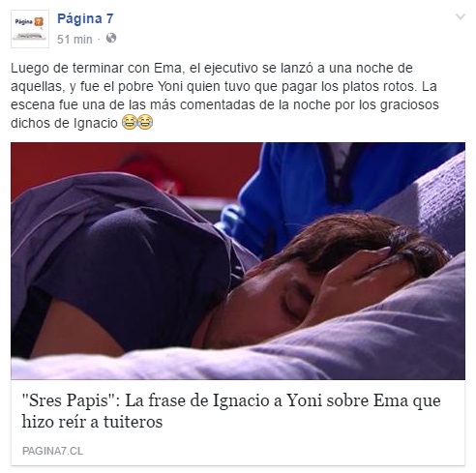Open the 51 min timestamp permalink
476x473 pixels.
(x=74, y=40)
